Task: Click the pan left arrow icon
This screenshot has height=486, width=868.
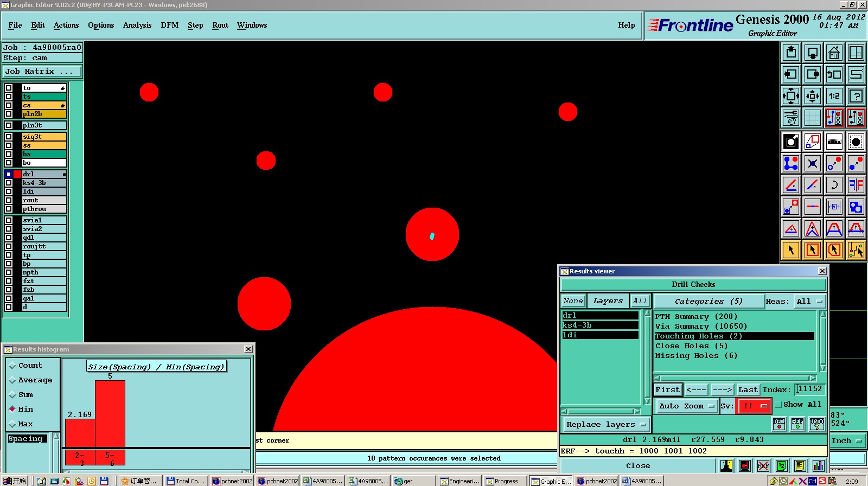Action: tap(791, 74)
